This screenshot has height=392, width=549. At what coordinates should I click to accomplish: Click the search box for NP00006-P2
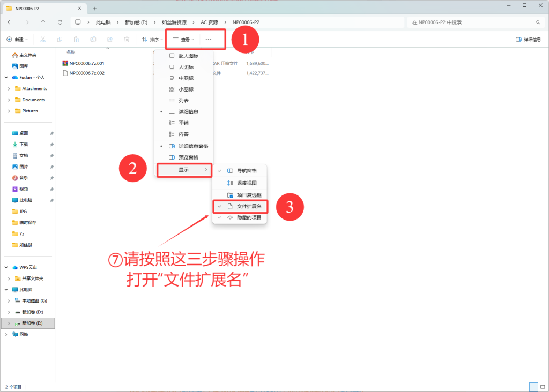tap(472, 22)
